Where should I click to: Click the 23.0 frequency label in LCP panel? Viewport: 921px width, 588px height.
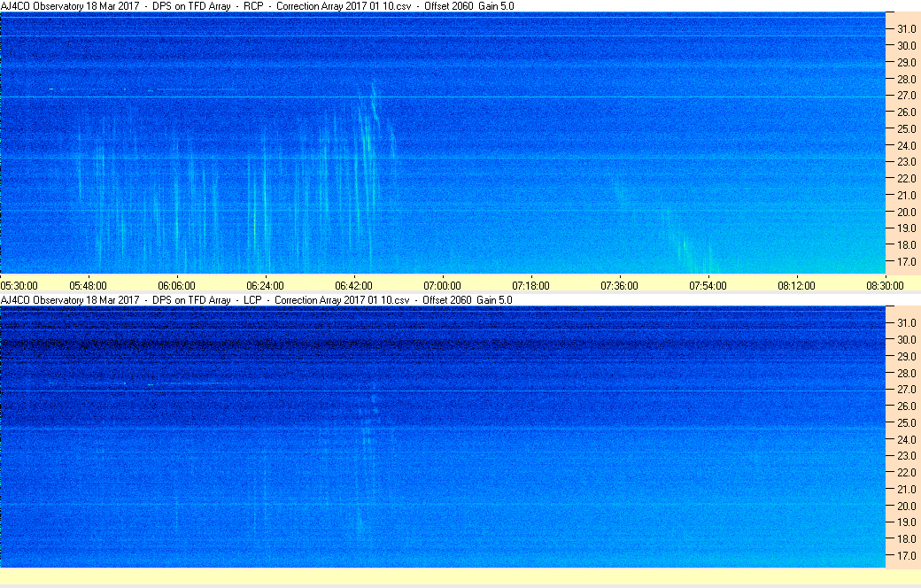point(906,456)
